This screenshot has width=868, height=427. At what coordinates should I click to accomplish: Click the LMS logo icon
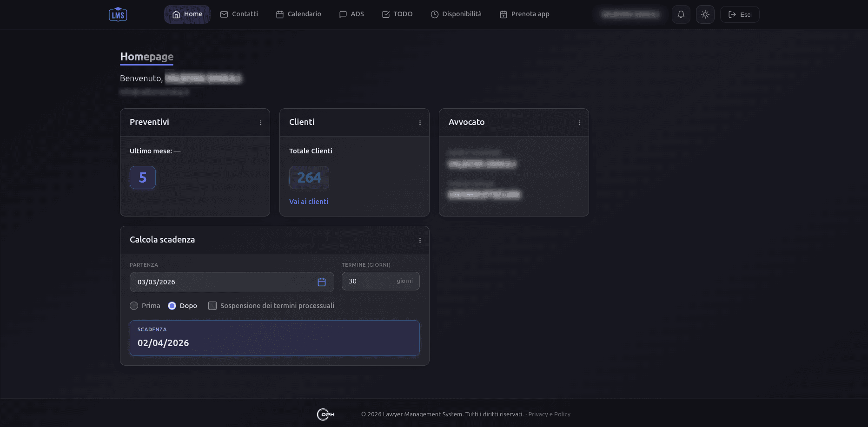pos(118,14)
